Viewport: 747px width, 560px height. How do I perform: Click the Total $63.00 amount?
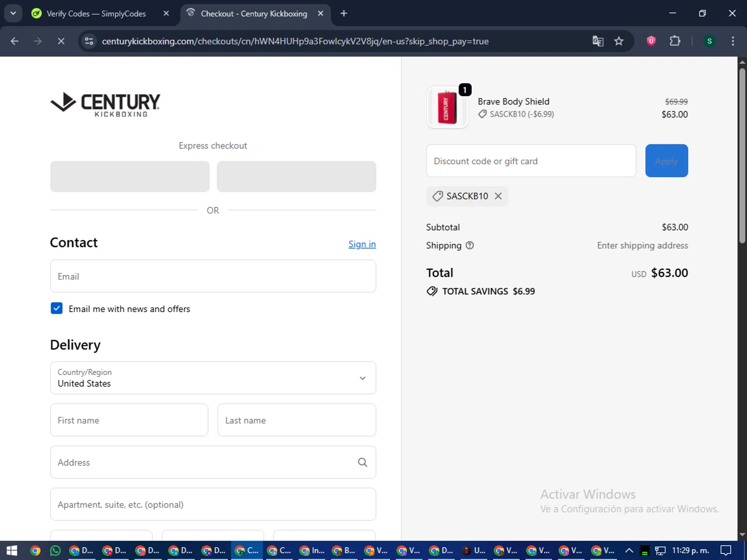(x=669, y=273)
